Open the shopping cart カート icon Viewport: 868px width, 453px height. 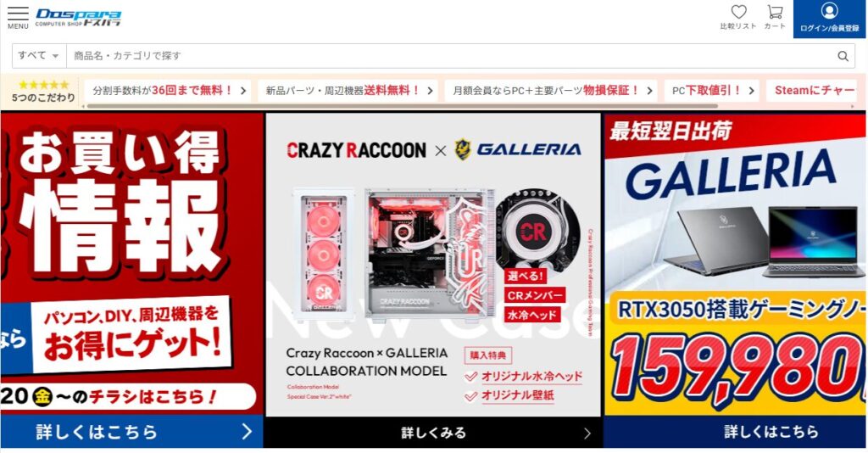(x=775, y=17)
